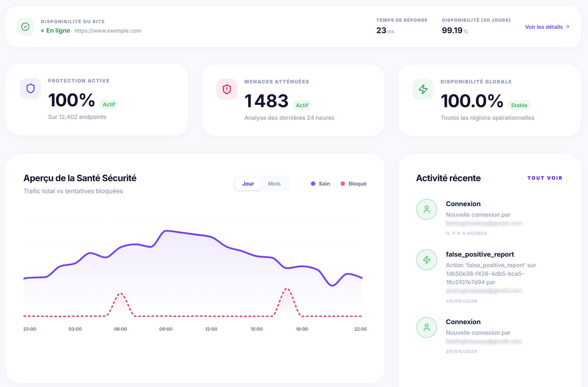The image size is (588, 387).
Task: Click the 06:00 axis label
Action: pos(120,329)
